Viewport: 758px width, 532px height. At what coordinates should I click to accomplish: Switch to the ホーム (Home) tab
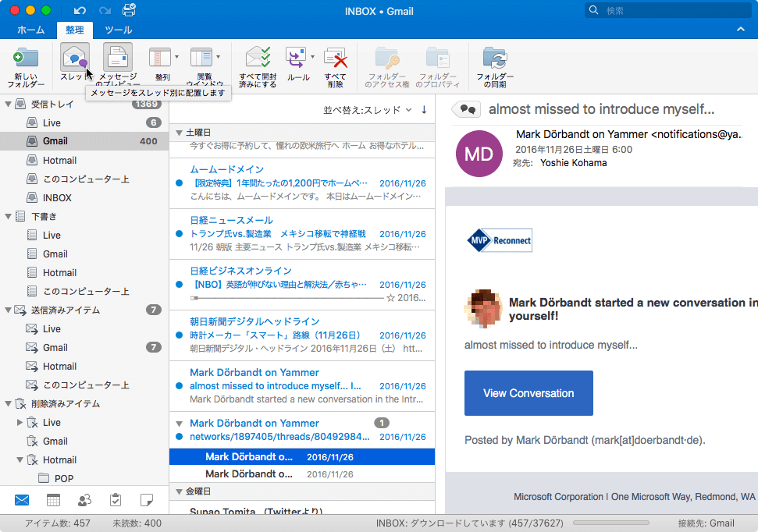[x=31, y=30]
